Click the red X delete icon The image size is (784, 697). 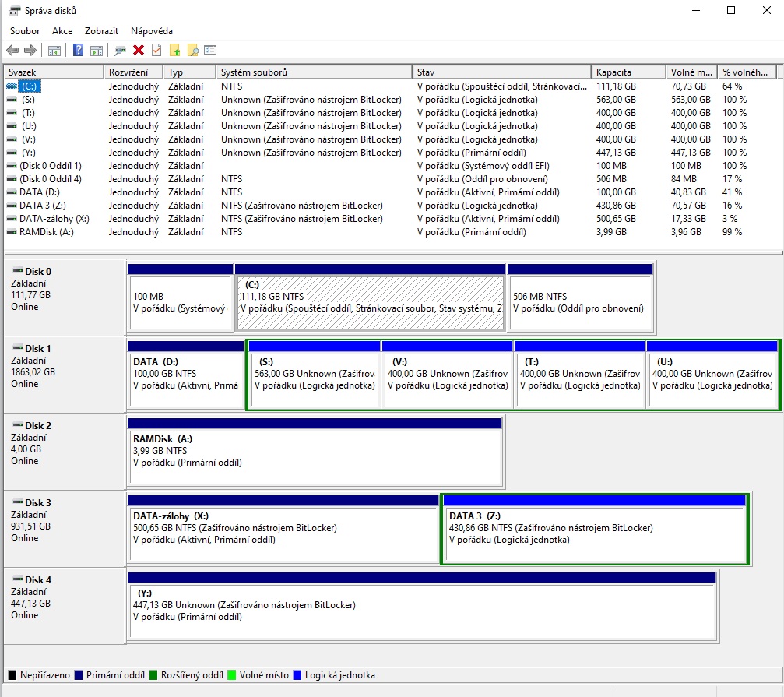pyautogui.click(x=139, y=51)
